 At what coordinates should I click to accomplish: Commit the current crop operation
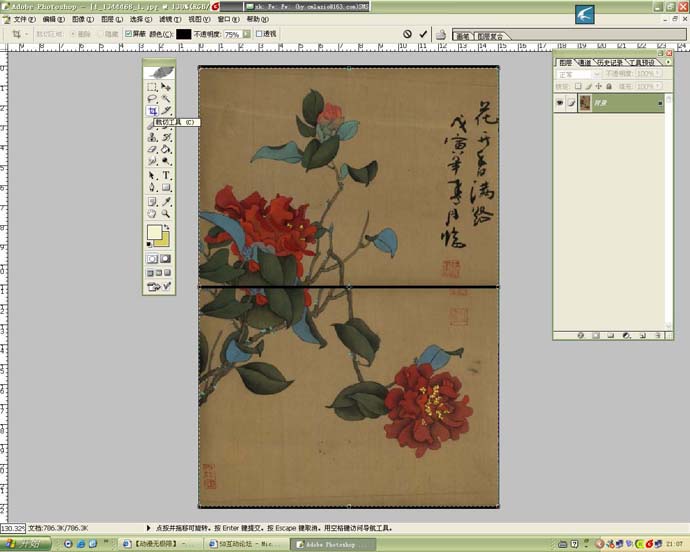tap(423, 34)
